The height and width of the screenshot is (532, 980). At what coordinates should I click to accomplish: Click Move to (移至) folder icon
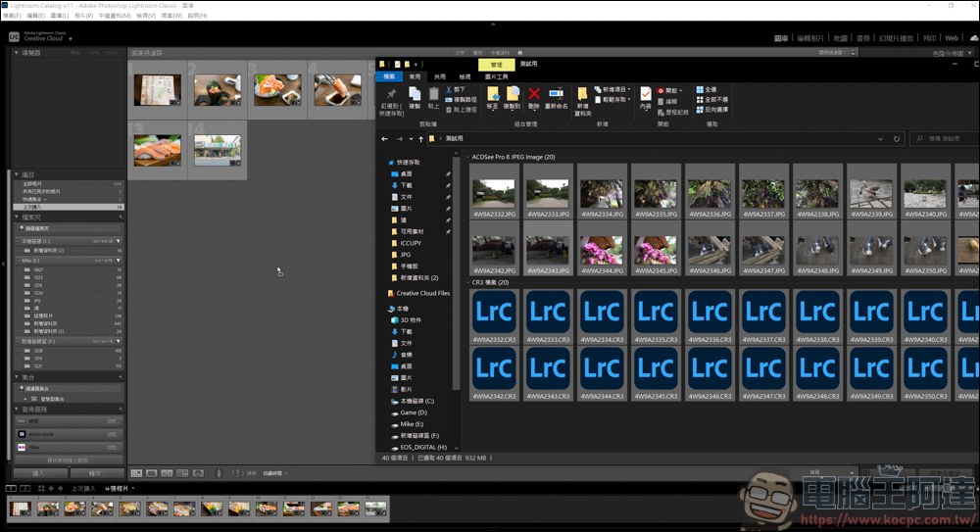[493, 98]
